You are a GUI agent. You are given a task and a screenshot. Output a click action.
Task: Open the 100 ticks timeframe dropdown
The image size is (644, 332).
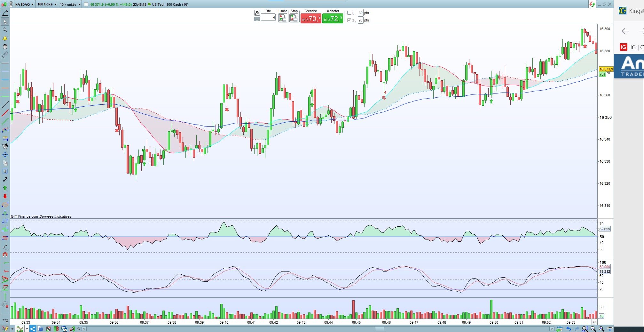tap(47, 4)
